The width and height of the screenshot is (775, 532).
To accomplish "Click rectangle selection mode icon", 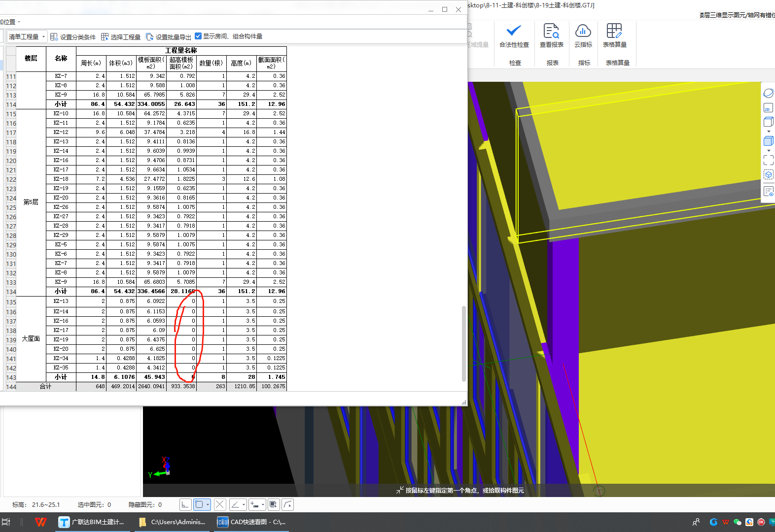I will pos(199,504).
